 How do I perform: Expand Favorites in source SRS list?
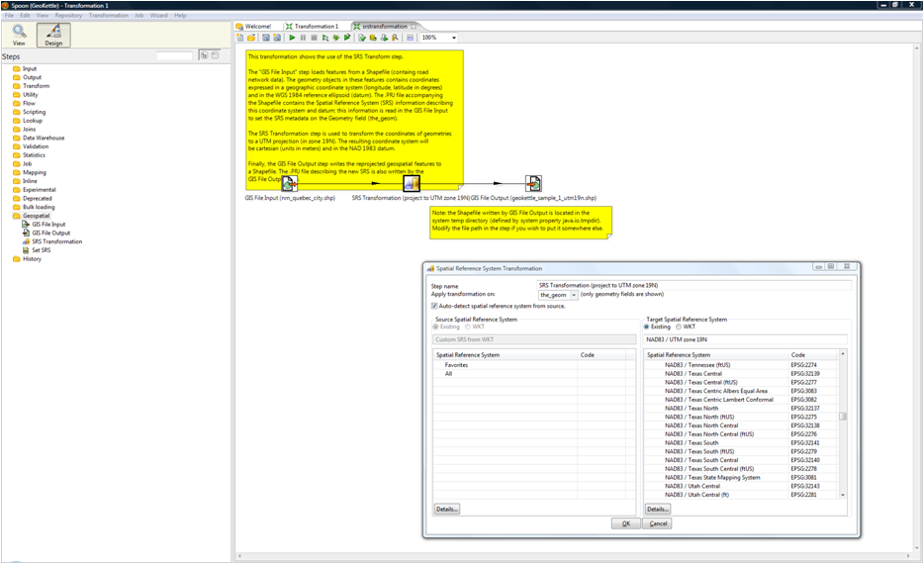tap(456, 365)
